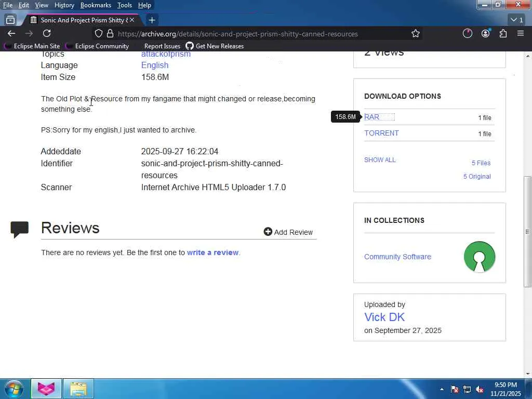
Task: Show site security padlock info
Action: [110, 33]
